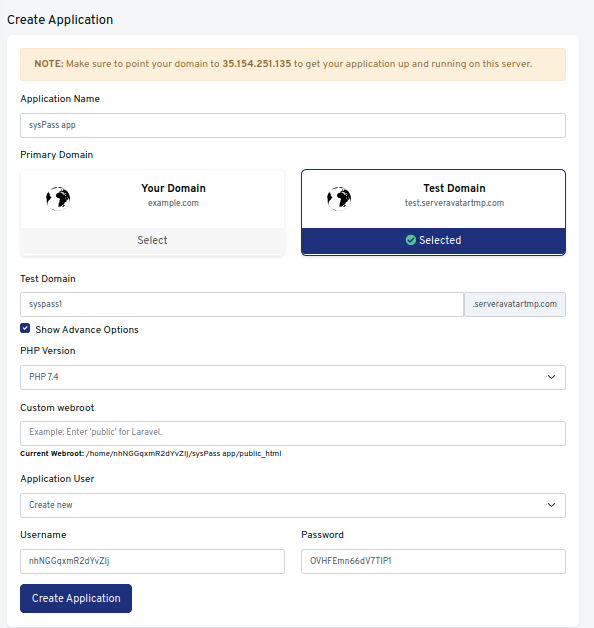Click the .serveravatartmp.com domain suffix box

[515, 304]
